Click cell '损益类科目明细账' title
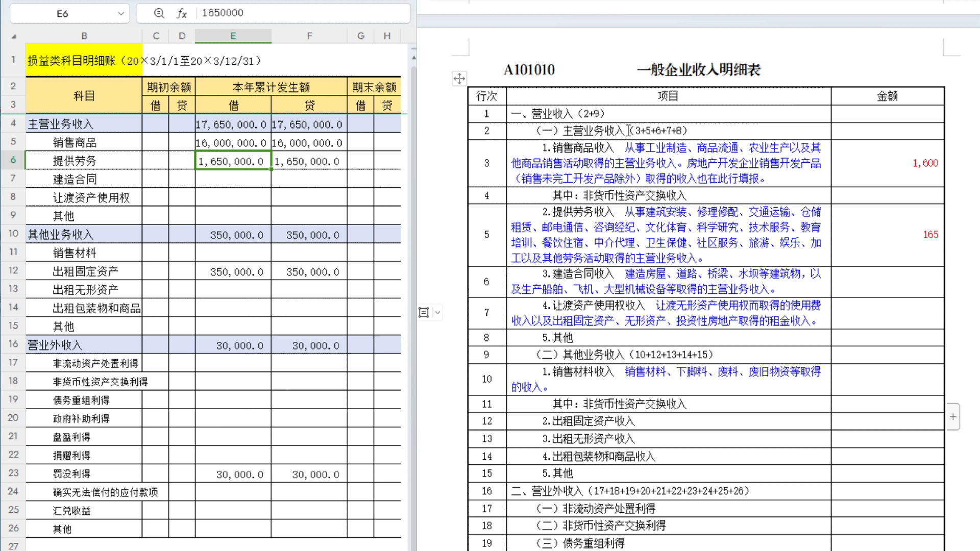This screenshot has height=551, width=980. (x=84, y=61)
